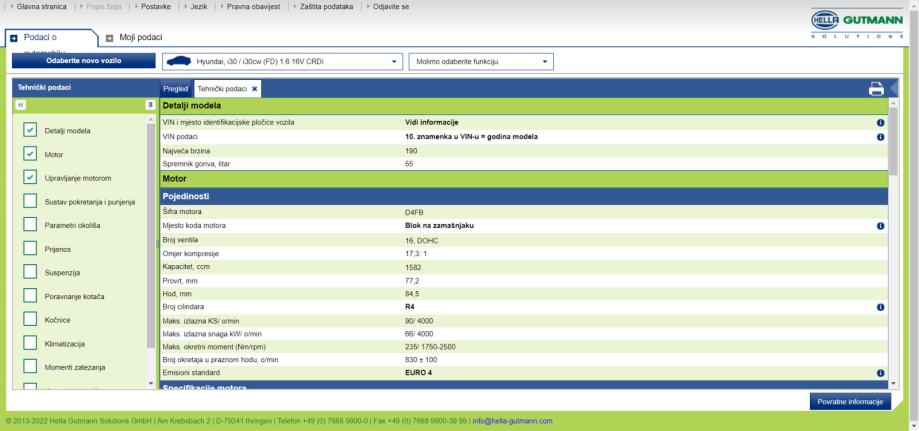Open Molimo odaberite funkciju dropdown
Viewport: 919px width, 431px height.
(x=481, y=62)
